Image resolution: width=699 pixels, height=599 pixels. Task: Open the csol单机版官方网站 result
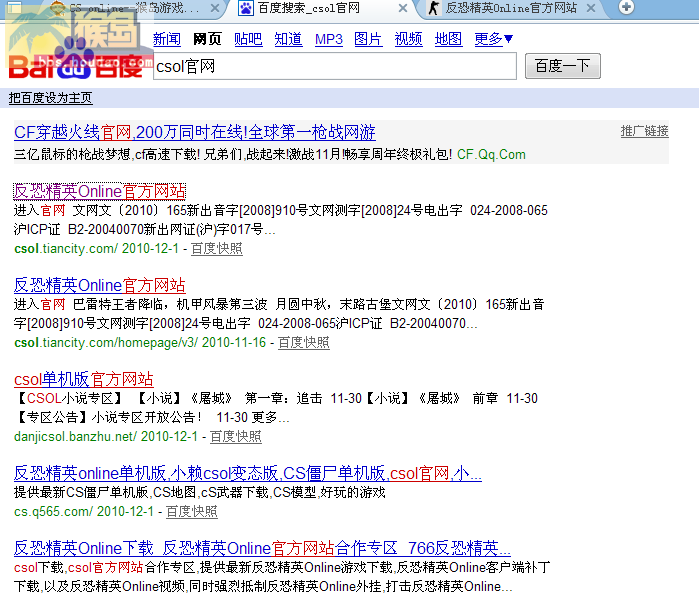click(x=84, y=379)
